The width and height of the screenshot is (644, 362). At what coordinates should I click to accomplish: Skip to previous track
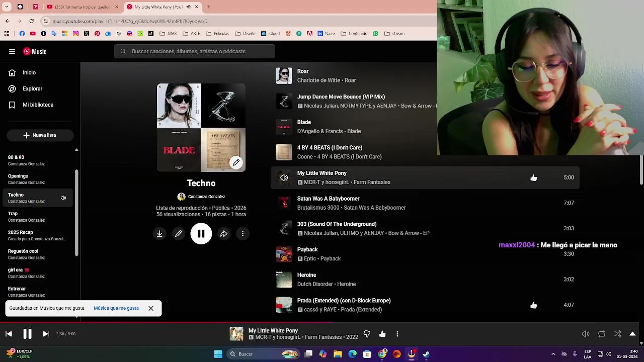(x=9, y=334)
